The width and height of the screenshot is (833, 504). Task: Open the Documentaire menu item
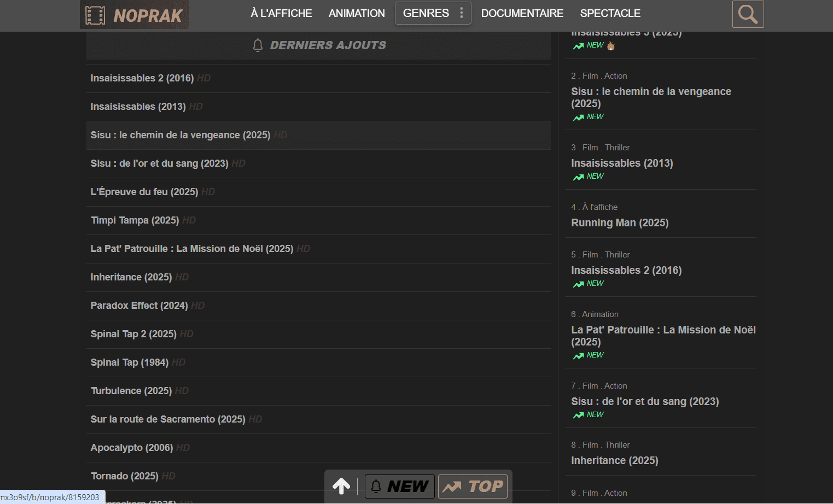(x=522, y=13)
